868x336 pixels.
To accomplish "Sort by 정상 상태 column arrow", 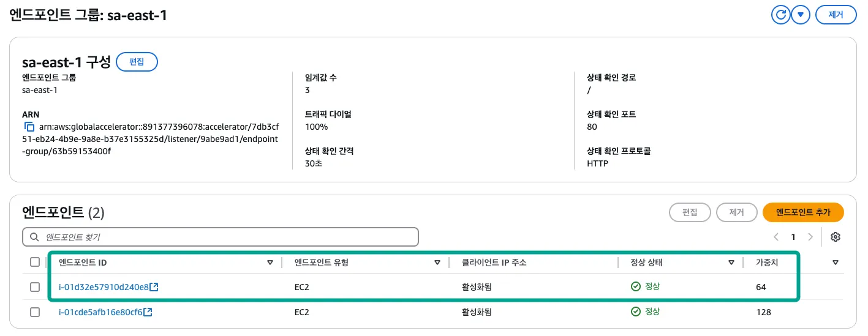I will [x=731, y=263].
